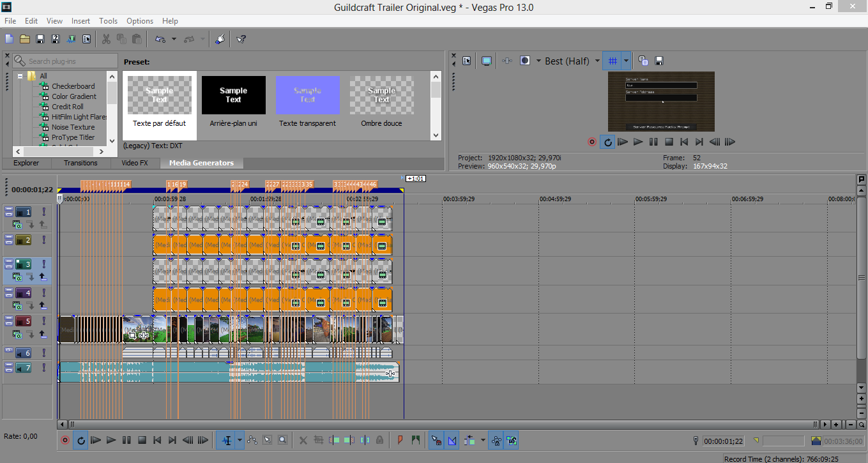
Task: Open the File menu
Action: [x=10, y=21]
